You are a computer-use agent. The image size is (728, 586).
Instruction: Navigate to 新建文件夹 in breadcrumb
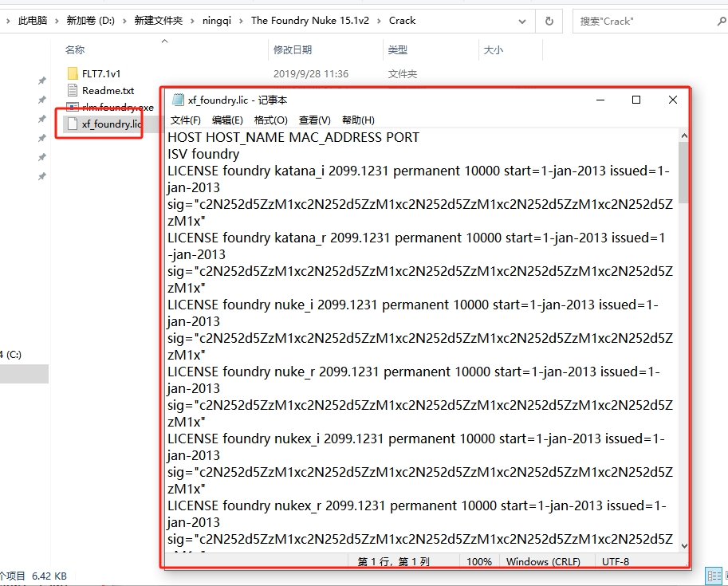tap(159, 21)
